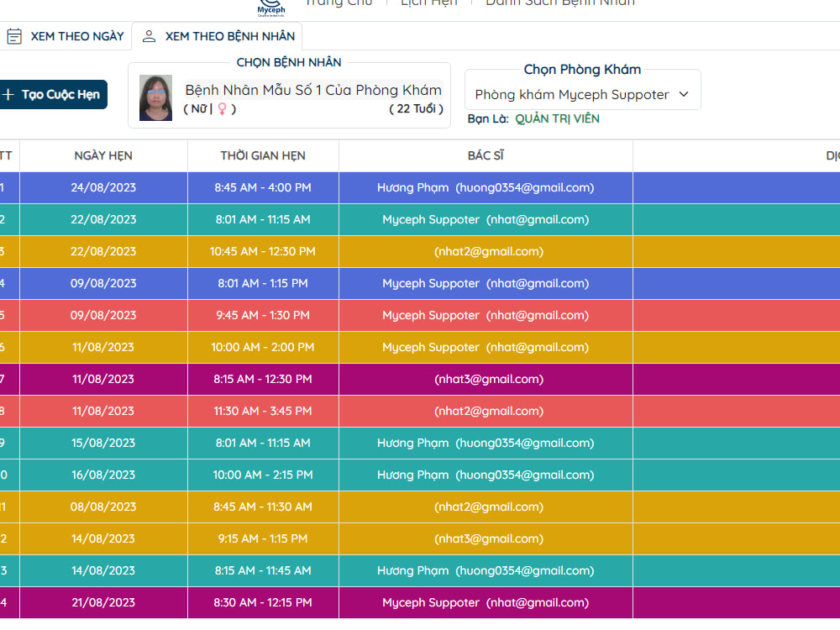Click the 8:45 AM - 11:30 AM time cell
This screenshot has width=840, height=630.
[263, 507]
